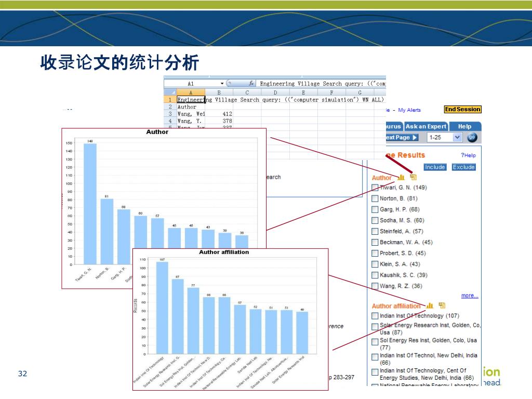Open the Author bar chart icon
This screenshot has width=532, height=399.
click(401, 177)
